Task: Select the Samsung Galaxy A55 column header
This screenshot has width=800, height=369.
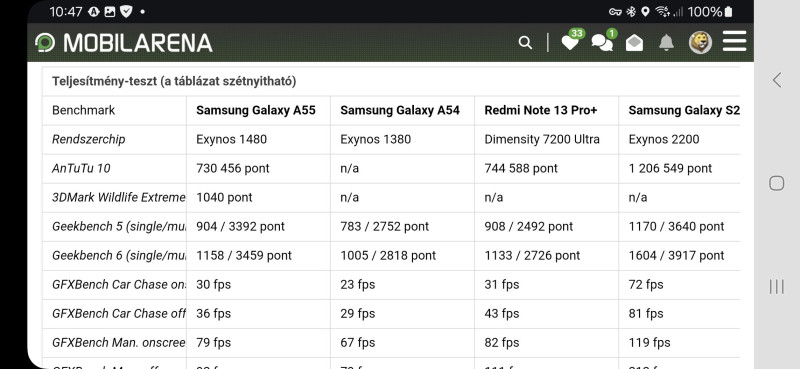Action: (256, 110)
